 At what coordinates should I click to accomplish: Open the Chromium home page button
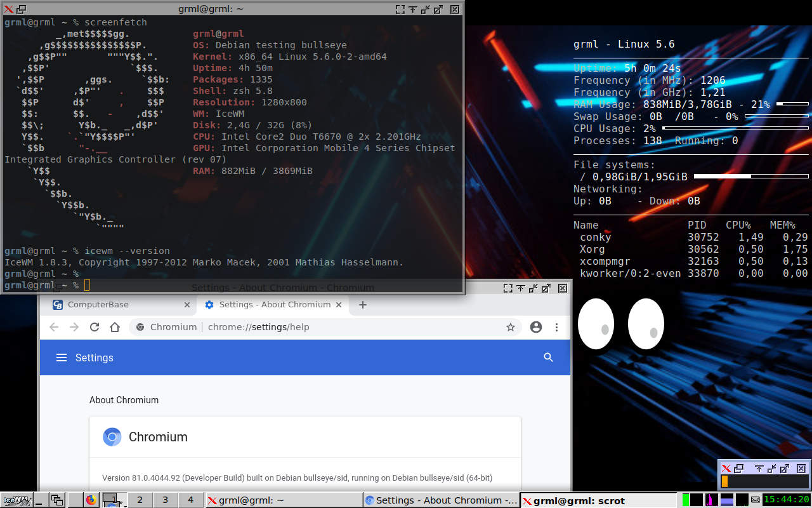(x=115, y=327)
